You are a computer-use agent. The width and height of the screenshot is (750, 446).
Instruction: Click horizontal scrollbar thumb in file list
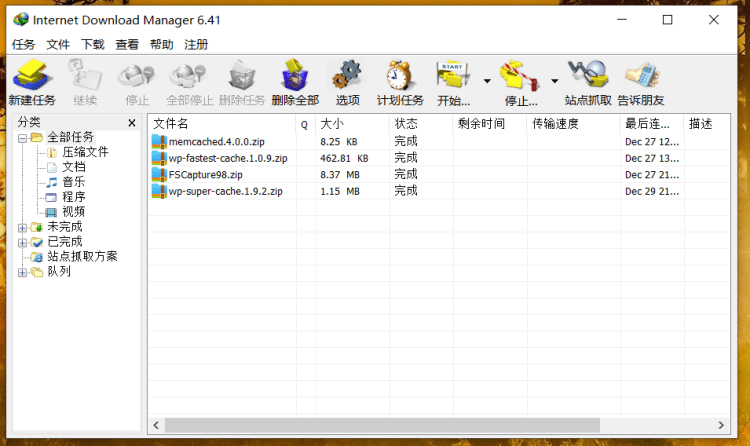coord(382,425)
